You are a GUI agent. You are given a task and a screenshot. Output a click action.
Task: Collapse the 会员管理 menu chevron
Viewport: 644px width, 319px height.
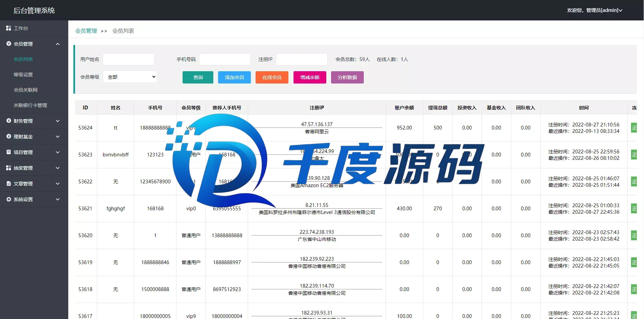(x=58, y=44)
